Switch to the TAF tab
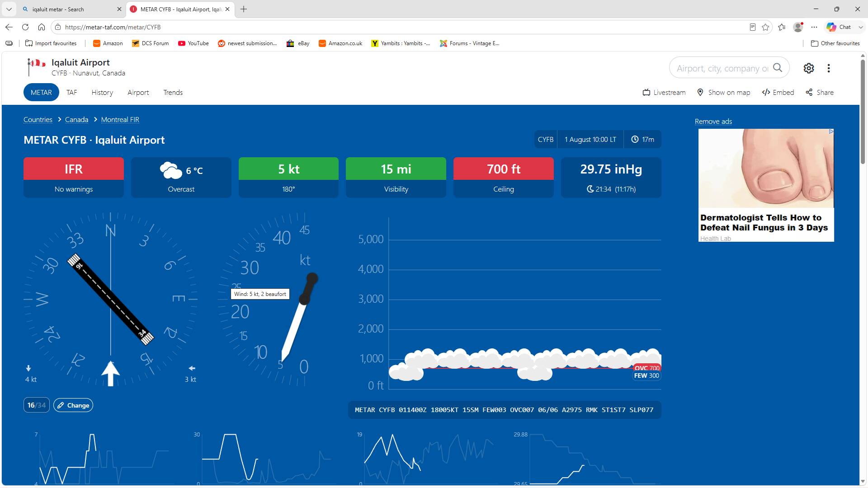868x488 pixels. (x=72, y=92)
